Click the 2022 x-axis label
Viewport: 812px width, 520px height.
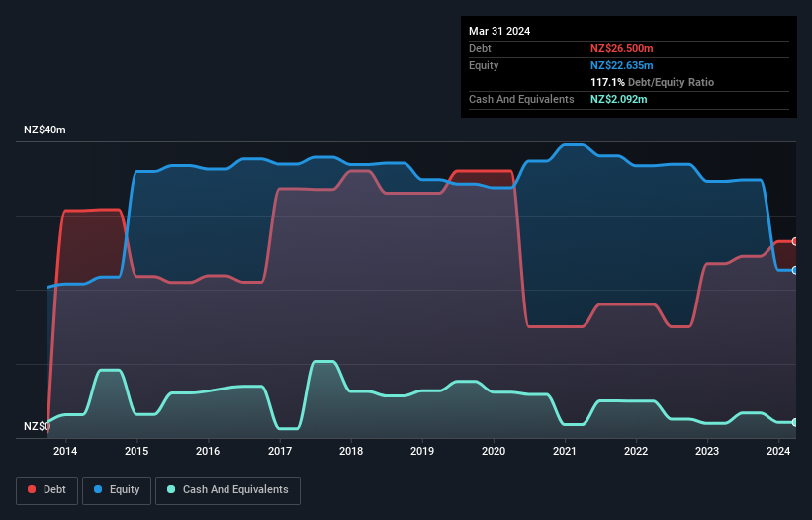tap(636, 451)
